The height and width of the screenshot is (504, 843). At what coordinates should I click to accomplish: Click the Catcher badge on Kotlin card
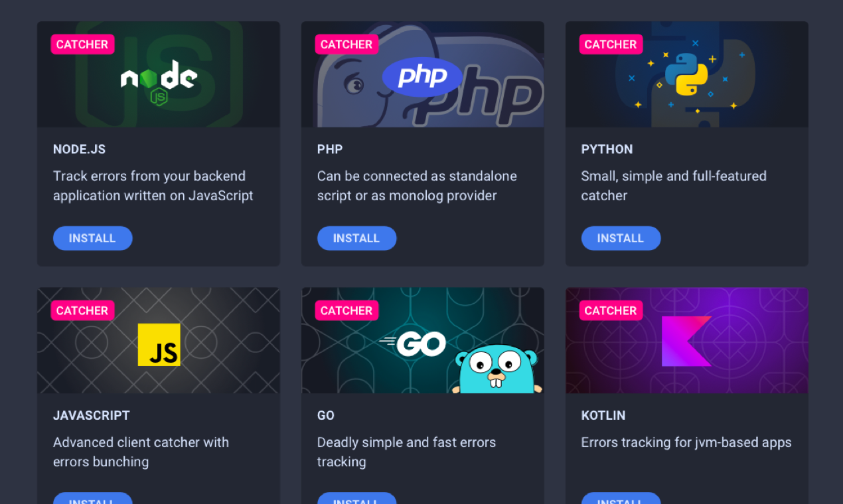(611, 310)
